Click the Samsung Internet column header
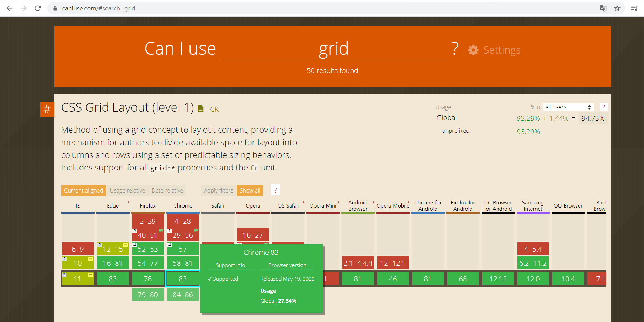The height and width of the screenshot is (322, 644). [533, 206]
